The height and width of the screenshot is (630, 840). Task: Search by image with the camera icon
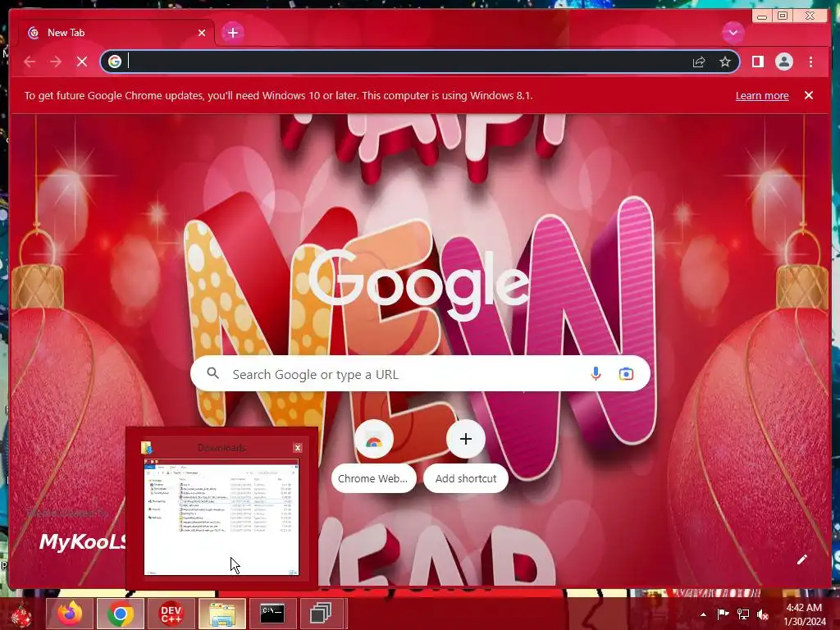pyautogui.click(x=626, y=374)
